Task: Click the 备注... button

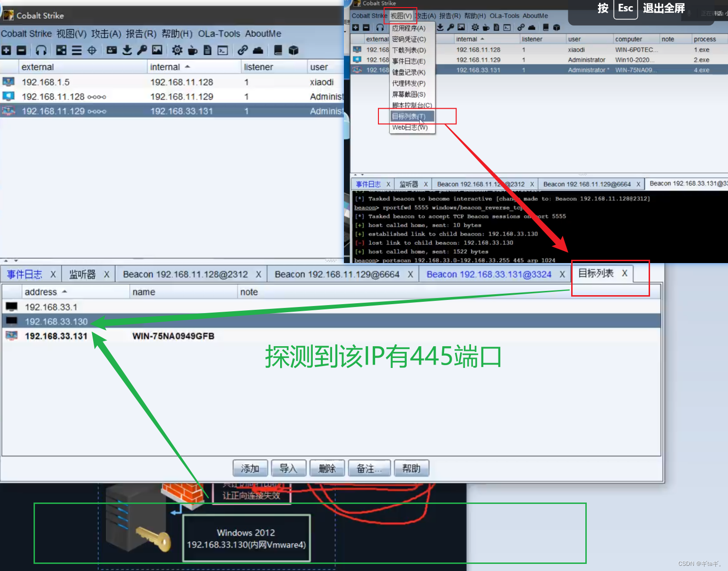Action: click(x=369, y=469)
